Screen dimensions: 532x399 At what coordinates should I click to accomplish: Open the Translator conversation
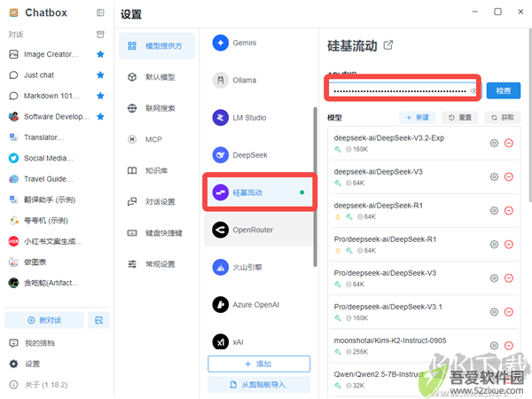coord(56,137)
